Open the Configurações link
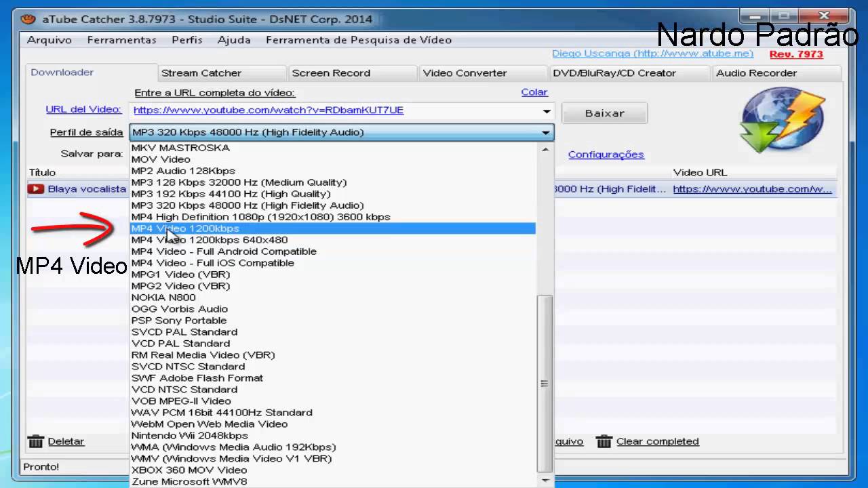 606,155
